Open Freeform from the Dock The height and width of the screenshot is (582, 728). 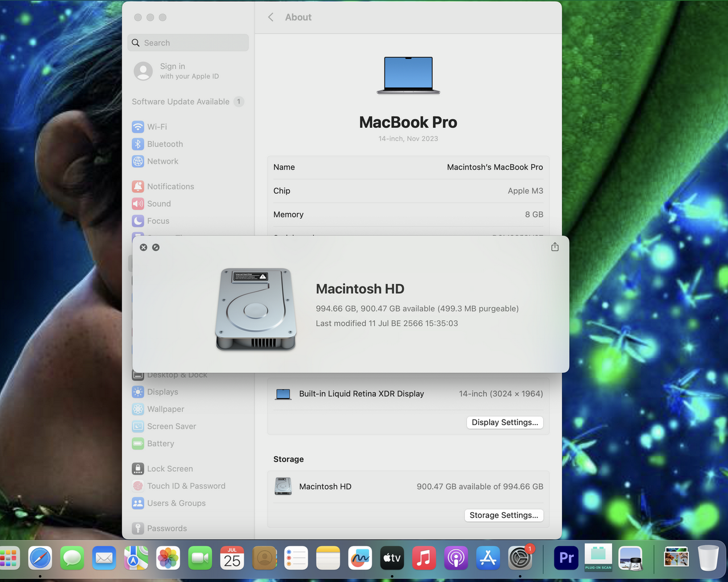[360, 558]
